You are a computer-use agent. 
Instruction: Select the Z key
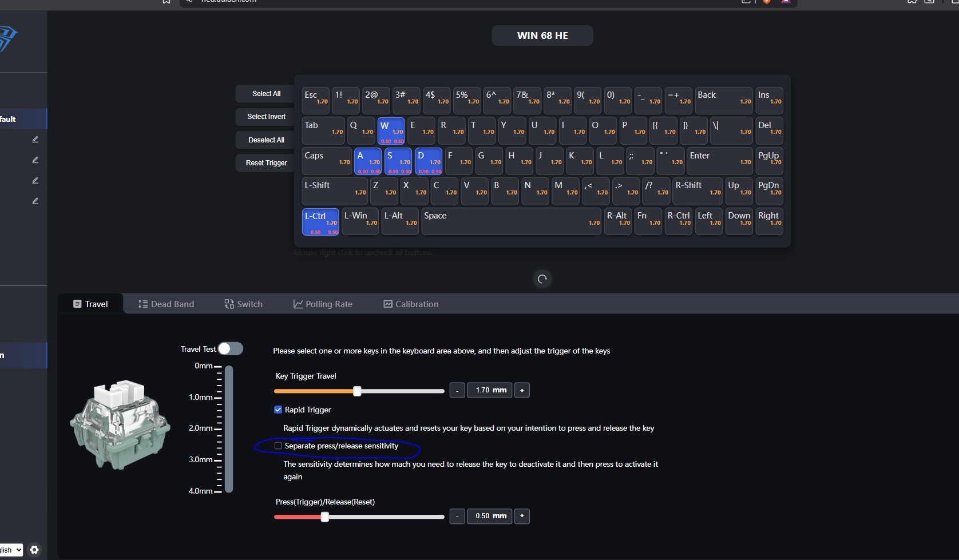[384, 192]
